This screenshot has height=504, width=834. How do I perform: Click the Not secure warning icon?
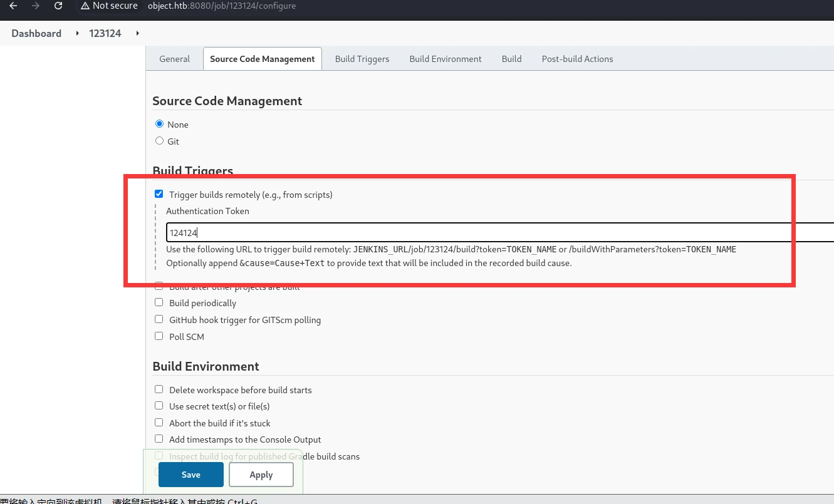pyautogui.click(x=85, y=6)
